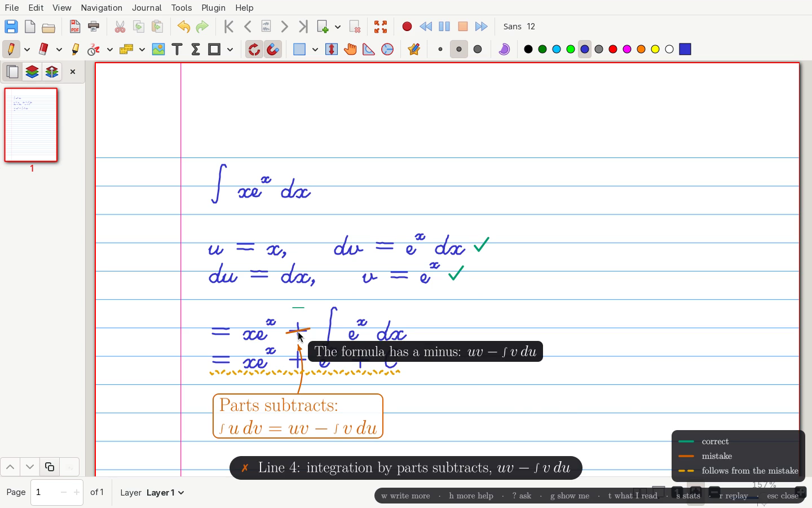Export the document as PDF
The width and height of the screenshot is (812, 508).
coord(75,27)
